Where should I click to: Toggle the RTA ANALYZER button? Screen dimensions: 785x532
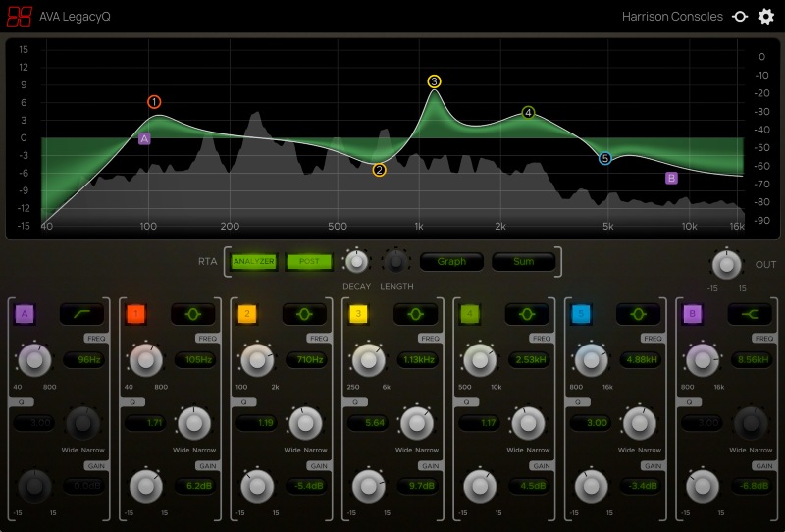(253, 262)
